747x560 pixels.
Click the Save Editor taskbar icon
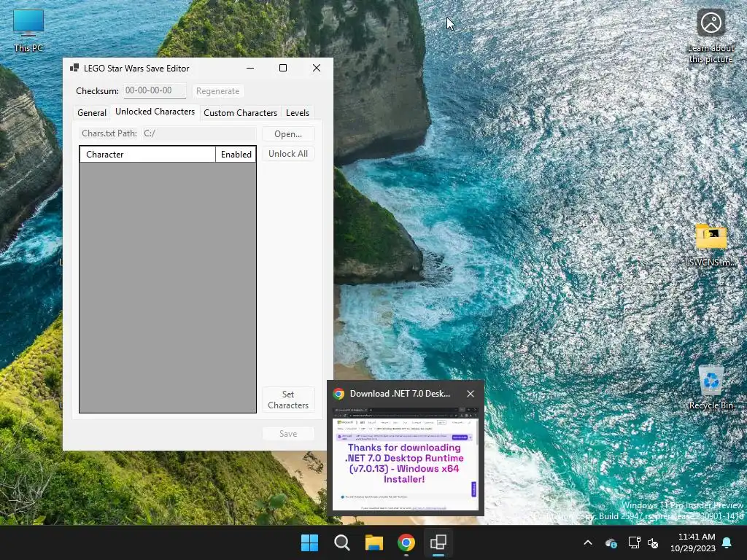438,542
